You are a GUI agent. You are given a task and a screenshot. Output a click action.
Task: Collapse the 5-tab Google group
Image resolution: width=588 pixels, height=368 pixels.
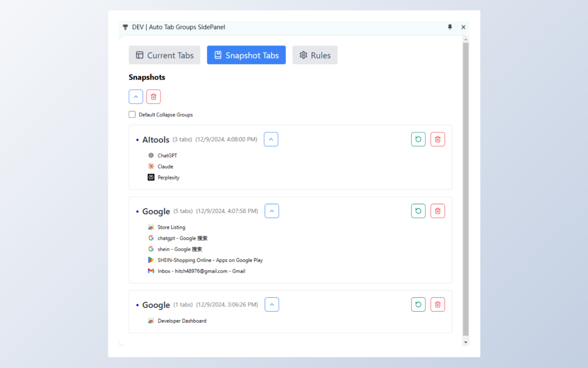point(272,211)
